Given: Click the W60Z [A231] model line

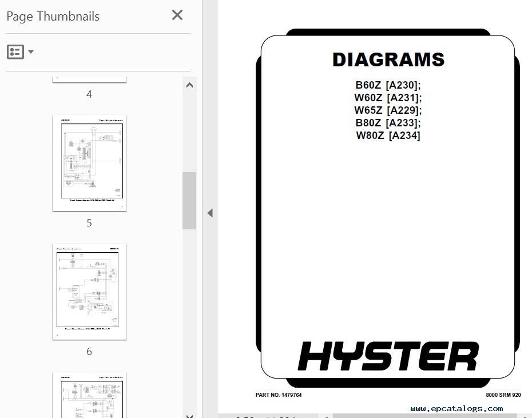Looking at the screenshot, I should point(388,98).
